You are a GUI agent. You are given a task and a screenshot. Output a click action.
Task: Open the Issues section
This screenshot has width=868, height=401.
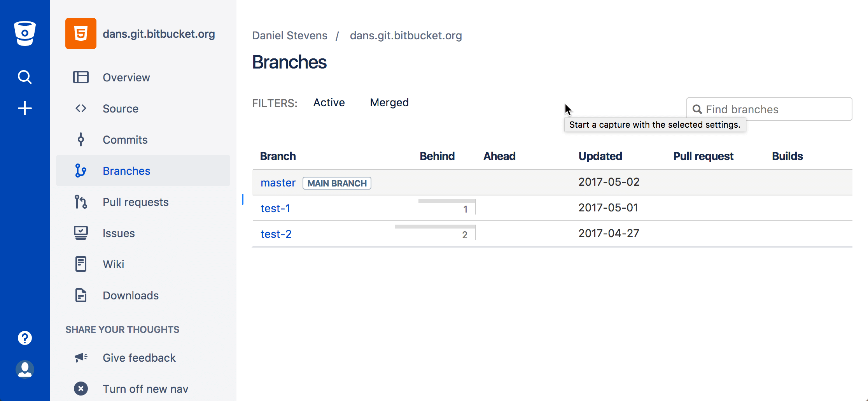coord(119,233)
